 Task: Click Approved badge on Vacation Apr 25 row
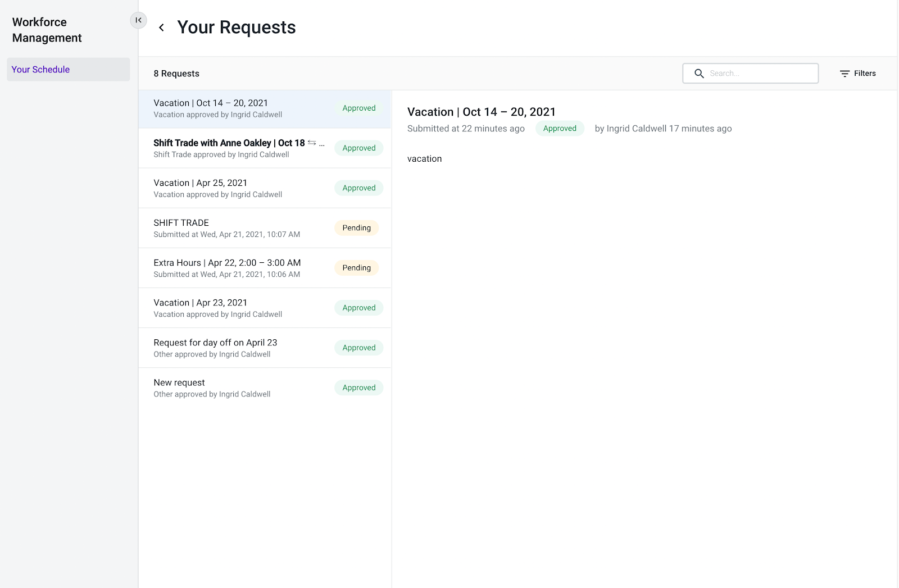pos(359,188)
